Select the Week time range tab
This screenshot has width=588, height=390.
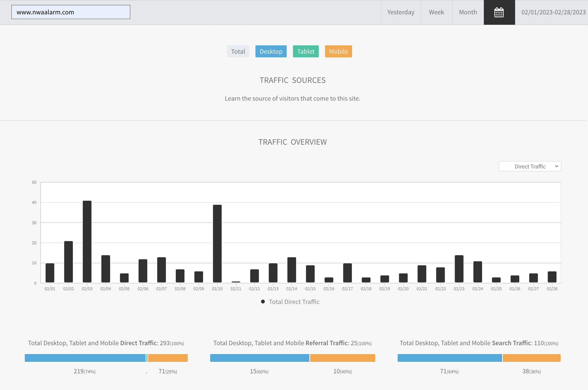(436, 12)
